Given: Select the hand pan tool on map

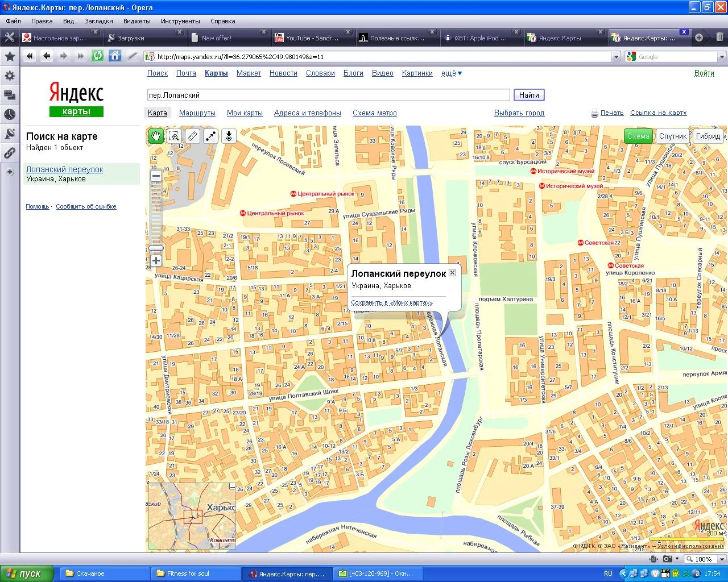Looking at the screenshot, I should [x=156, y=136].
